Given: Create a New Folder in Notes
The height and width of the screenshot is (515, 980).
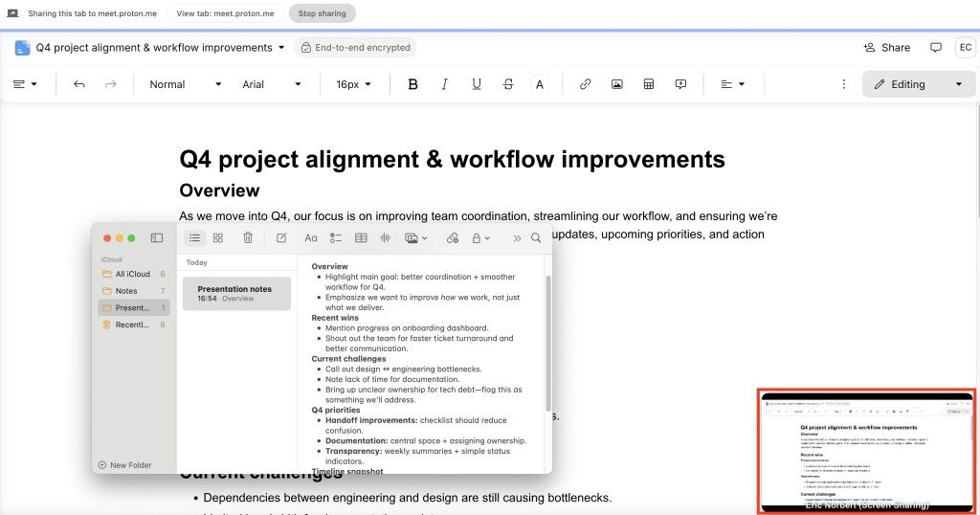Looking at the screenshot, I should click(125, 465).
